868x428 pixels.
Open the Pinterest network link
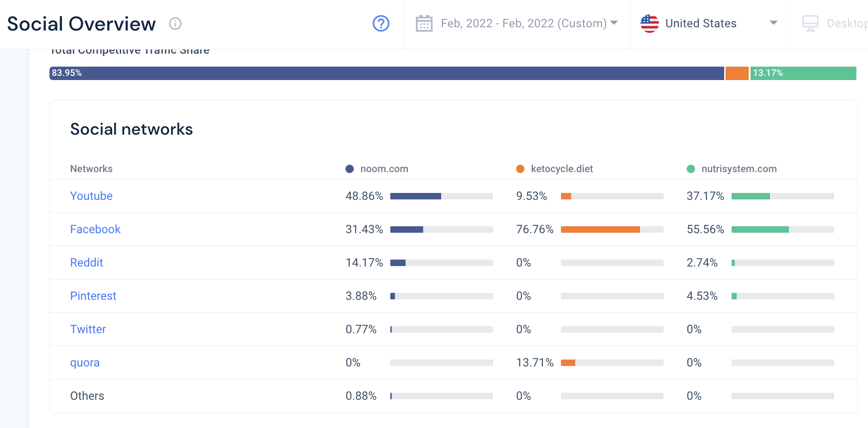(93, 296)
